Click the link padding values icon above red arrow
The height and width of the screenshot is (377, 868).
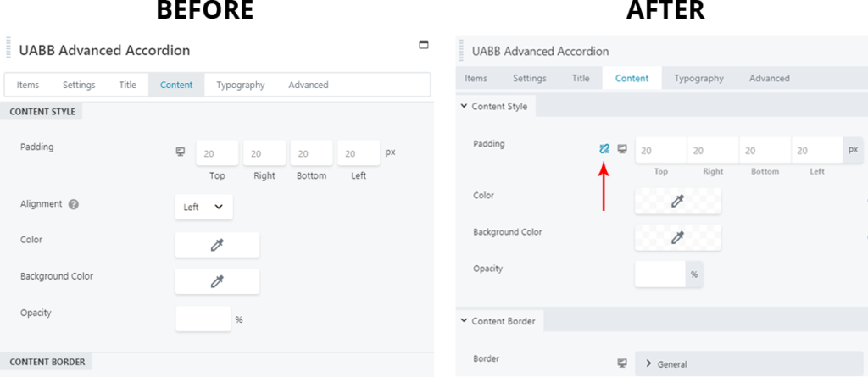coord(604,149)
